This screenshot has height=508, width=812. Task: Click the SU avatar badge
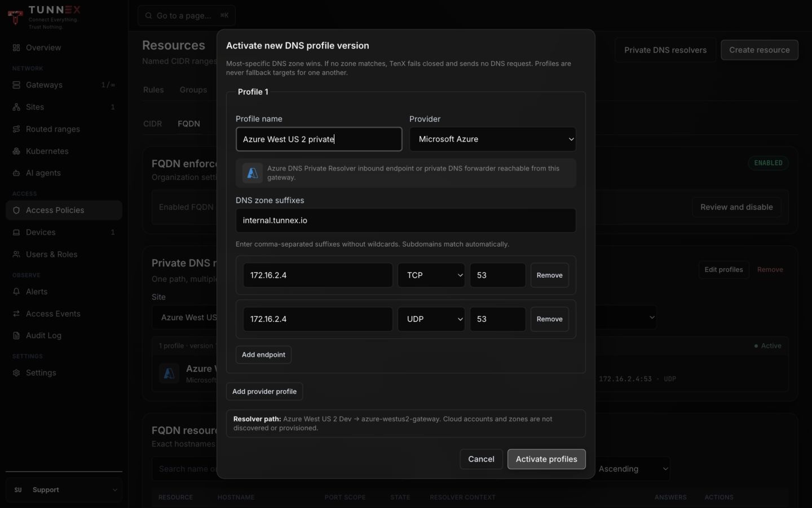point(18,490)
